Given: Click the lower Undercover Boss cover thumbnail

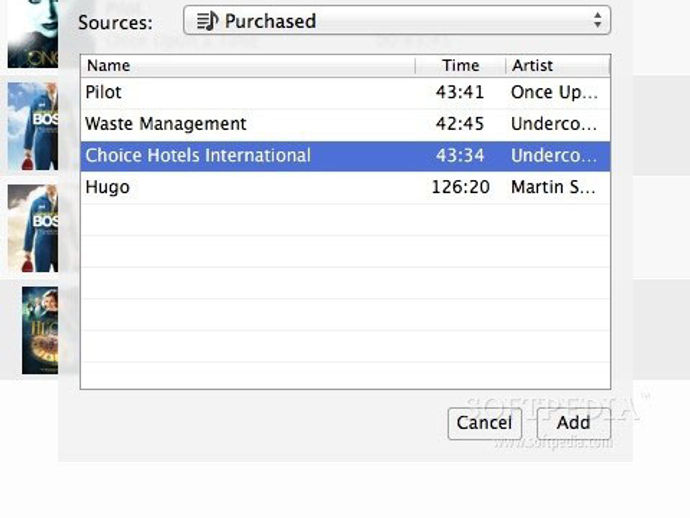Looking at the screenshot, I should [x=33, y=228].
